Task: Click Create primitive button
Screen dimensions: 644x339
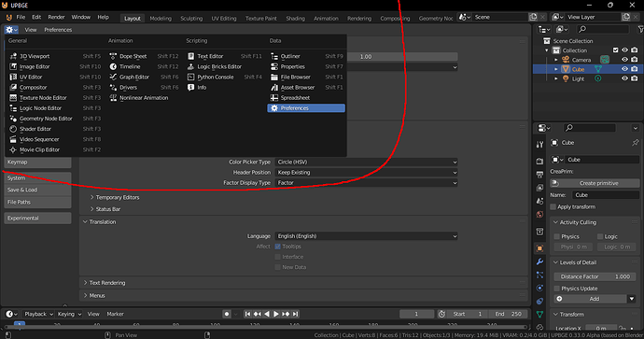Action: [x=595, y=183]
